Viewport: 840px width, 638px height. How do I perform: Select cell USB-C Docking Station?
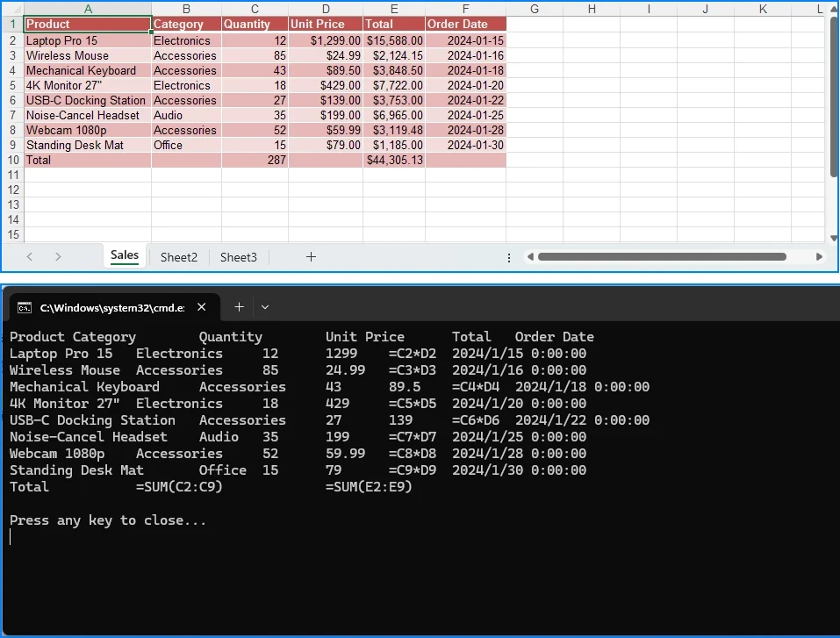[88, 101]
